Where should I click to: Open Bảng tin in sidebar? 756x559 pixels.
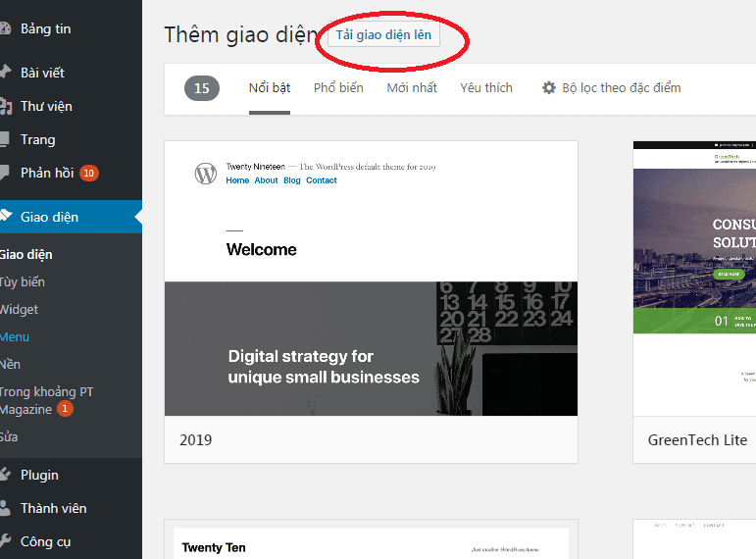coord(46,29)
